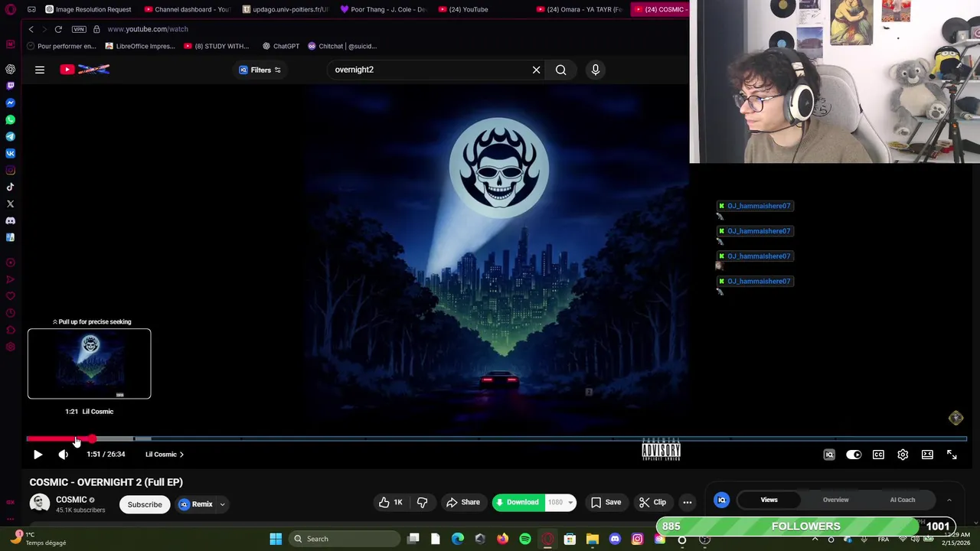Open Instagram in Opera sidebar
Viewport: 980px width, 551px height.
pyautogui.click(x=10, y=170)
